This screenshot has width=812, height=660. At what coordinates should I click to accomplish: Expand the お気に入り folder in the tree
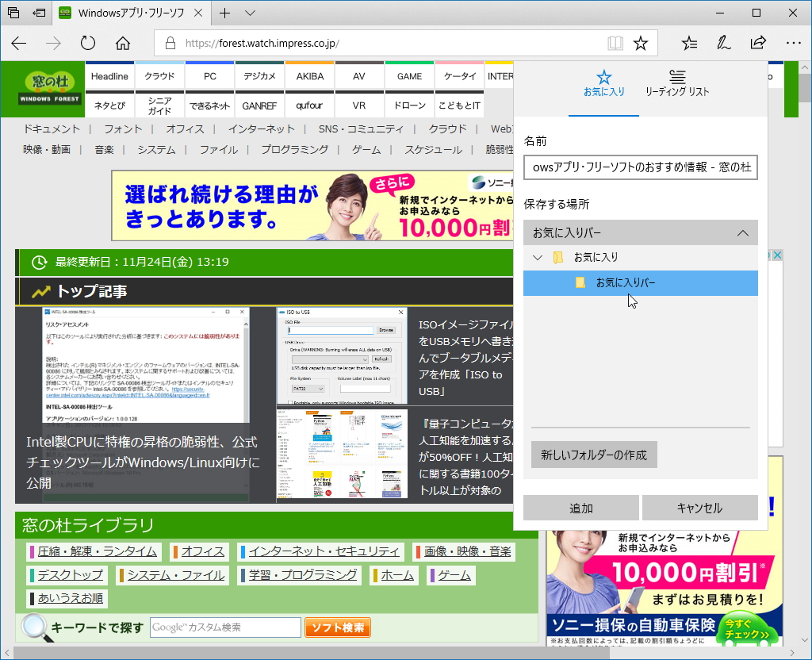(x=536, y=258)
